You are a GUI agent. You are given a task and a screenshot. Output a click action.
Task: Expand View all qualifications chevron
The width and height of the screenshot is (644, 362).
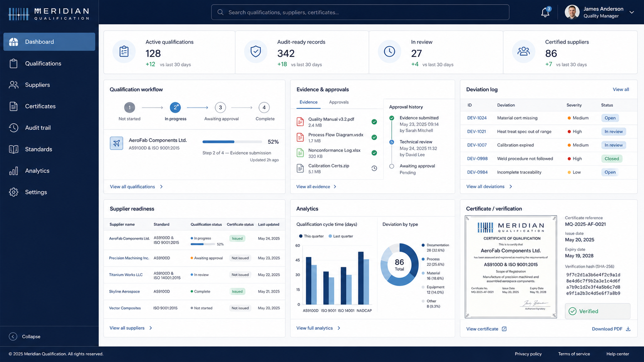(161, 187)
